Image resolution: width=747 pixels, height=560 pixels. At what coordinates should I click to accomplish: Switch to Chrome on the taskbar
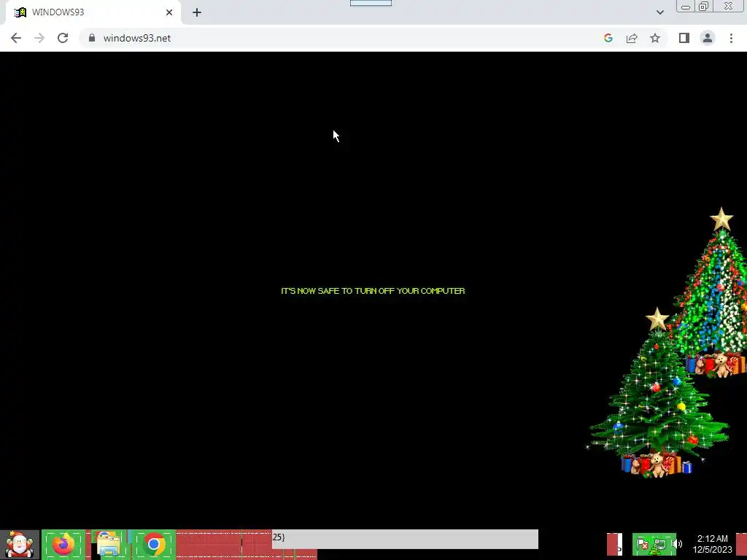point(154,544)
